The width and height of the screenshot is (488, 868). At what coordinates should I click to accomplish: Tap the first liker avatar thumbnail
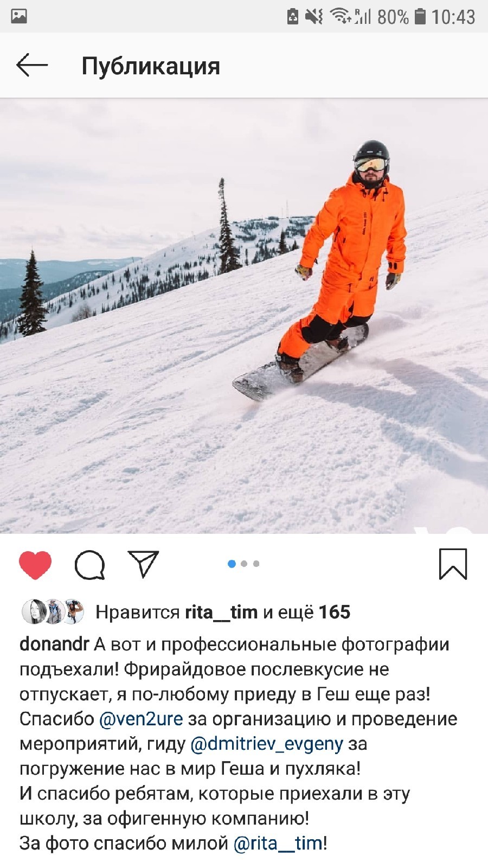click(33, 612)
